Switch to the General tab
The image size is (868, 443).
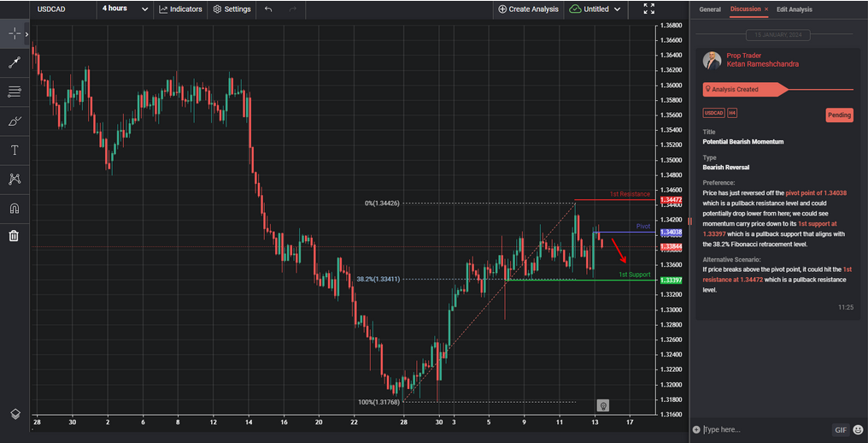pos(710,9)
